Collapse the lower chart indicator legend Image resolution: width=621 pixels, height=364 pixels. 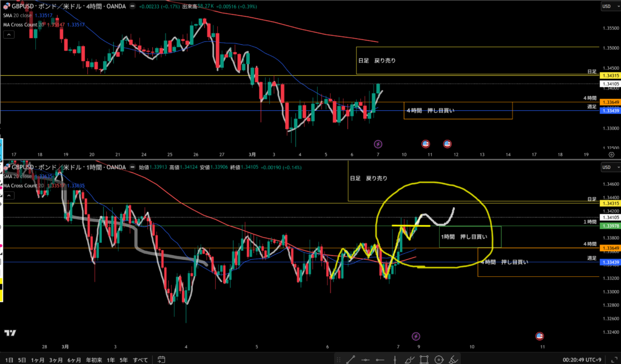[9, 196]
